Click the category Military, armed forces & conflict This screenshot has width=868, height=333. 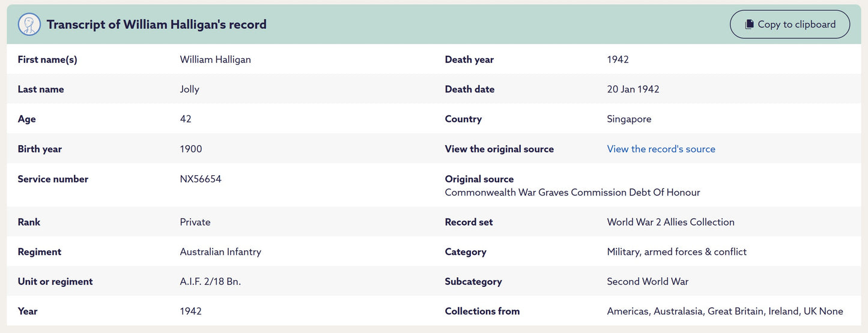pyautogui.click(x=676, y=252)
